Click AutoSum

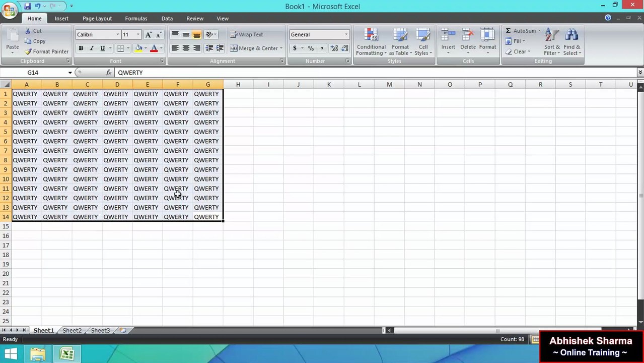pyautogui.click(x=523, y=31)
